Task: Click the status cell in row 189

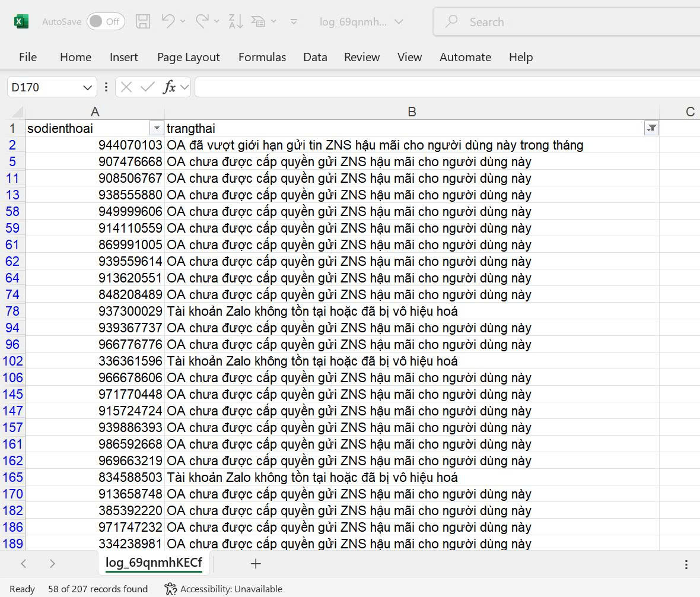Action: tap(412, 544)
